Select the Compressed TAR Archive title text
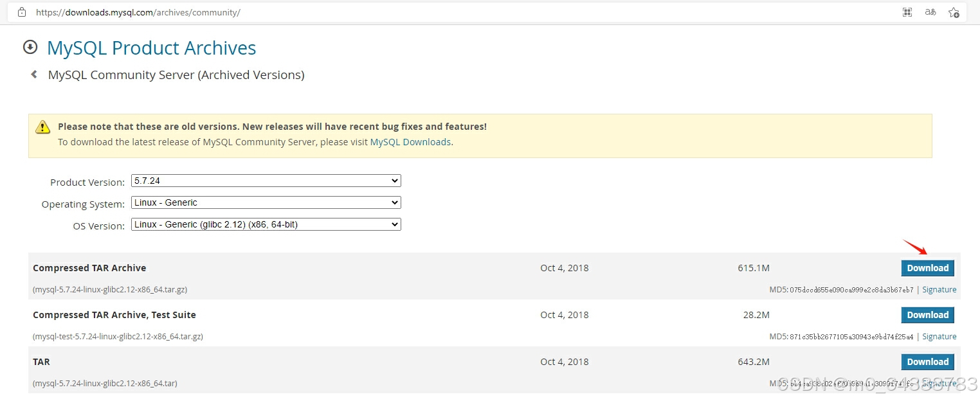 pos(89,268)
